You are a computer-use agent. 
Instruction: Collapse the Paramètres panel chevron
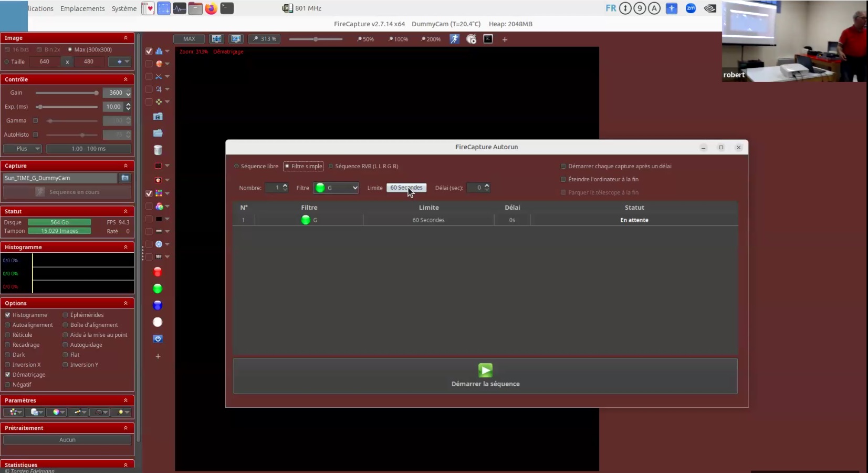tap(126, 400)
